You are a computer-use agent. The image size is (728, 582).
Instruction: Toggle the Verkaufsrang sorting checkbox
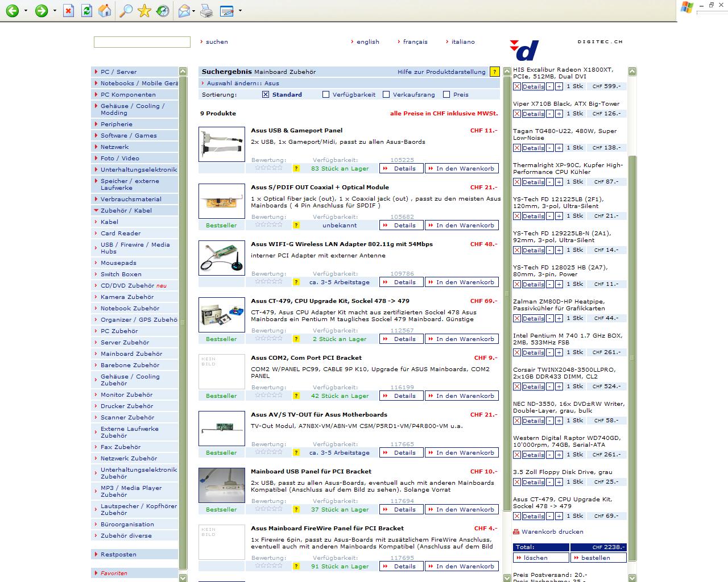(386, 94)
